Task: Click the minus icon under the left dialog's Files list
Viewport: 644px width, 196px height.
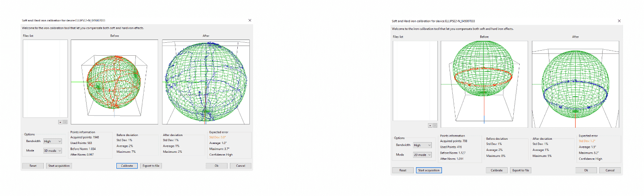Action: tap(65, 122)
